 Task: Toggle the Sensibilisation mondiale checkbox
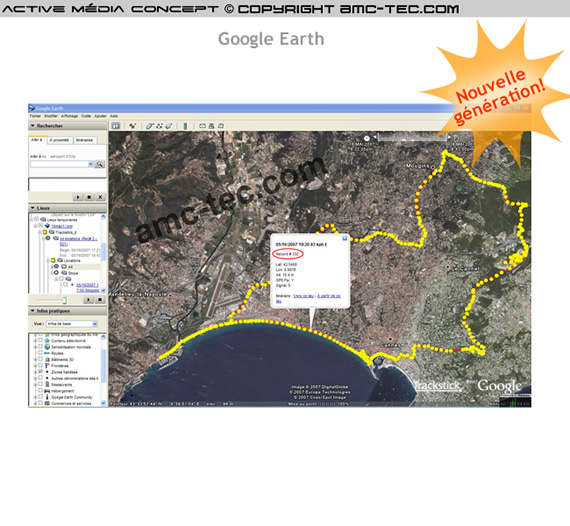tap(40, 347)
